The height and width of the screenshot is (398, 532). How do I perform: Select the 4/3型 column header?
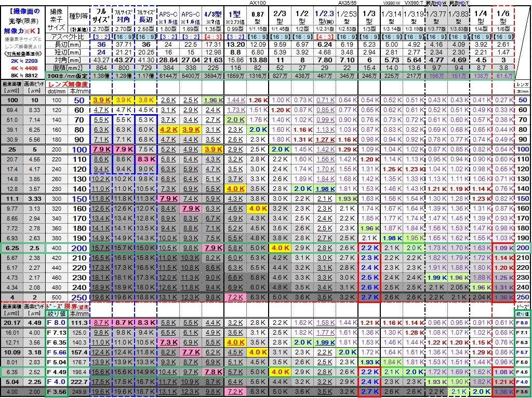212,17
